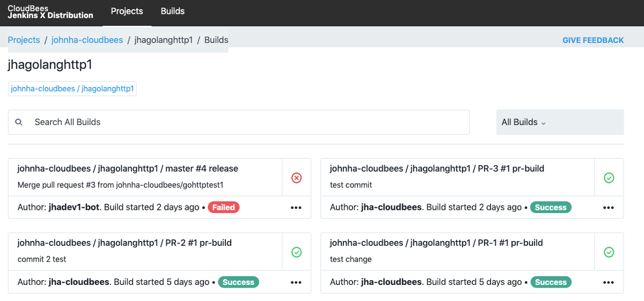The width and height of the screenshot is (644, 301).
Task: Switch to the Builds tab
Action: coord(173,11)
